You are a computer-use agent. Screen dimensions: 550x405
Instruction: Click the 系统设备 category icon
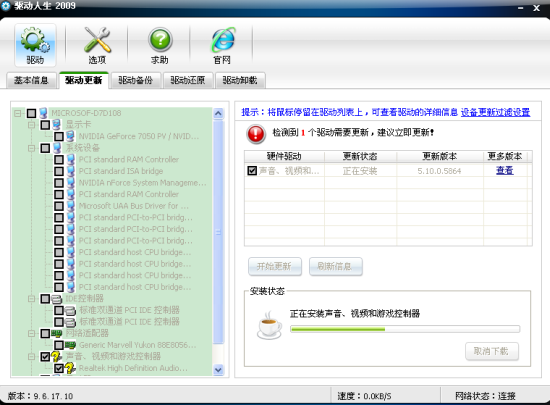pyautogui.click(x=57, y=148)
